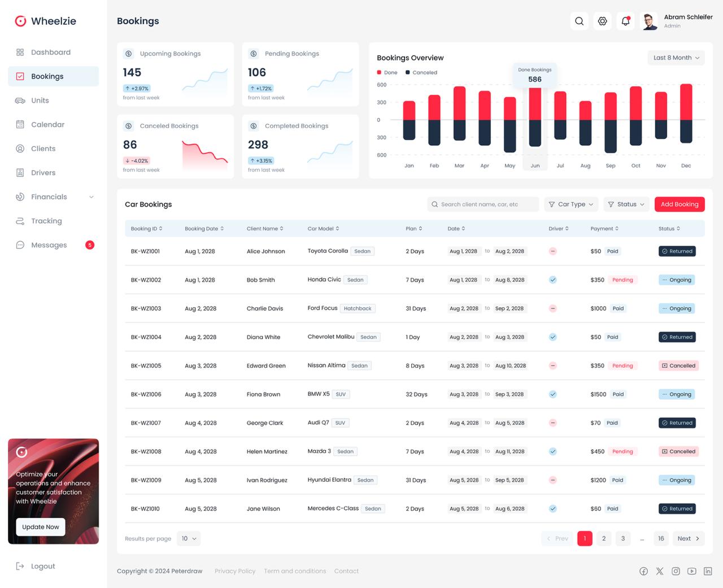Expand the Car Type filter dropdown
723x588 pixels.
pyautogui.click(x=571, y=204)
